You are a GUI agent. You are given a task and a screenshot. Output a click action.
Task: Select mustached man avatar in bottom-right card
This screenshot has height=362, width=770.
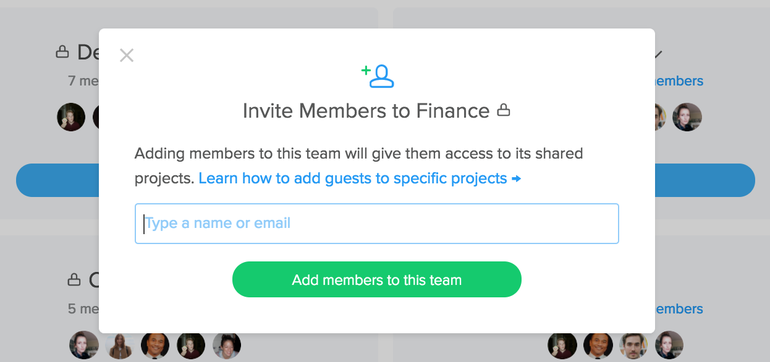633,346
